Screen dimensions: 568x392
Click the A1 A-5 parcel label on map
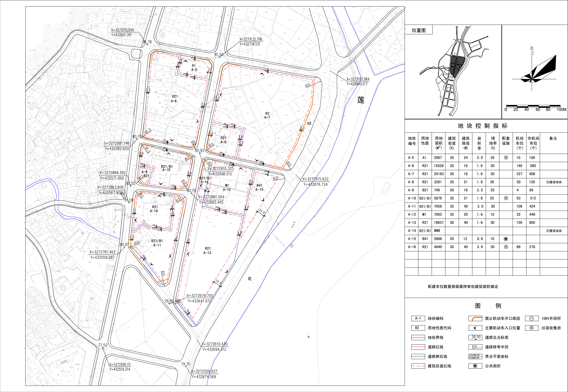coord(194,68)
